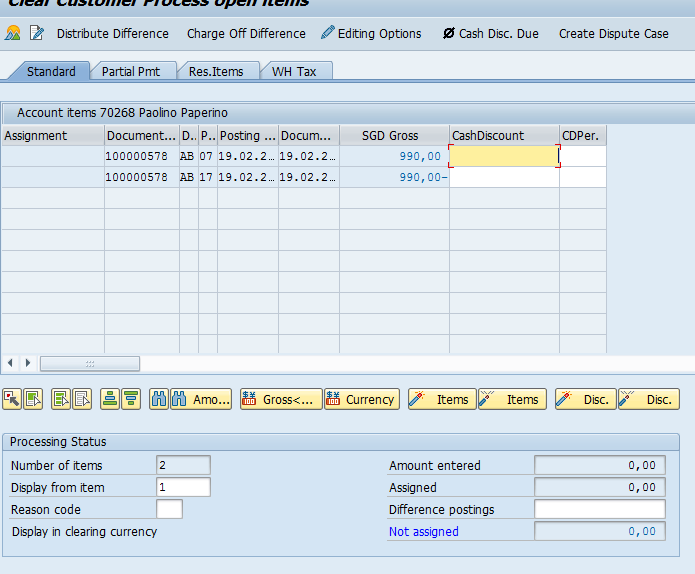Click the deselect all icon
This screenshot has width=695, height=574.
[82, 399]
